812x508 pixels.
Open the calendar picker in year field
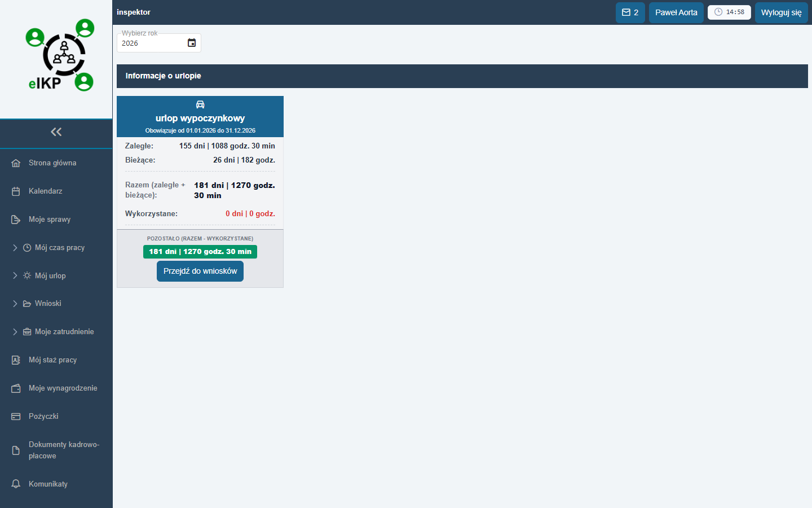[x=192, y=43]
